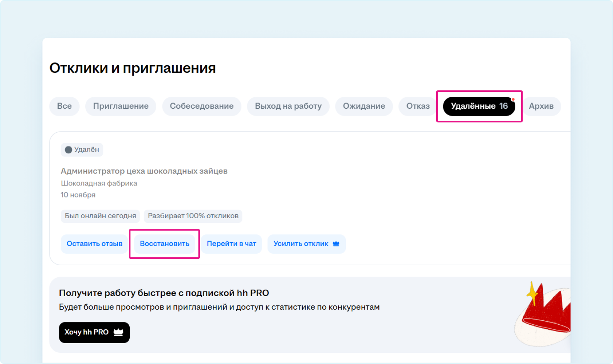
Task: Click the Разбирает 100% откликов tag
Action: [193, 216]
